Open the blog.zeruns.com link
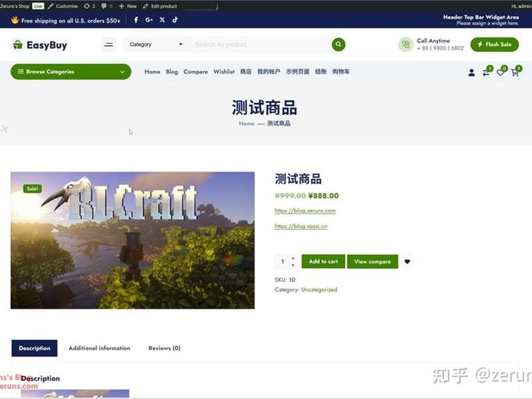The width and height of the screenshot is (532, 399). [x=305, y=211]
